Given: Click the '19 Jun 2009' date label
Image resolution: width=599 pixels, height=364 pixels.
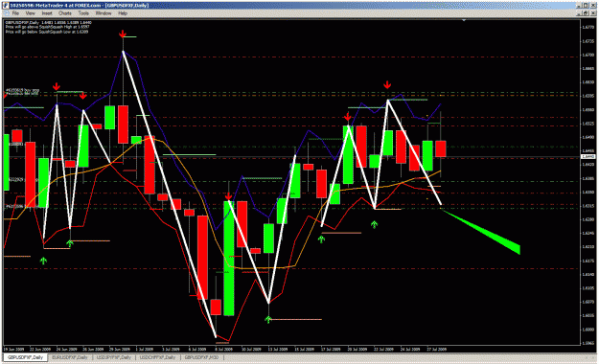Looking at the screenshot, I should [13, 349].
